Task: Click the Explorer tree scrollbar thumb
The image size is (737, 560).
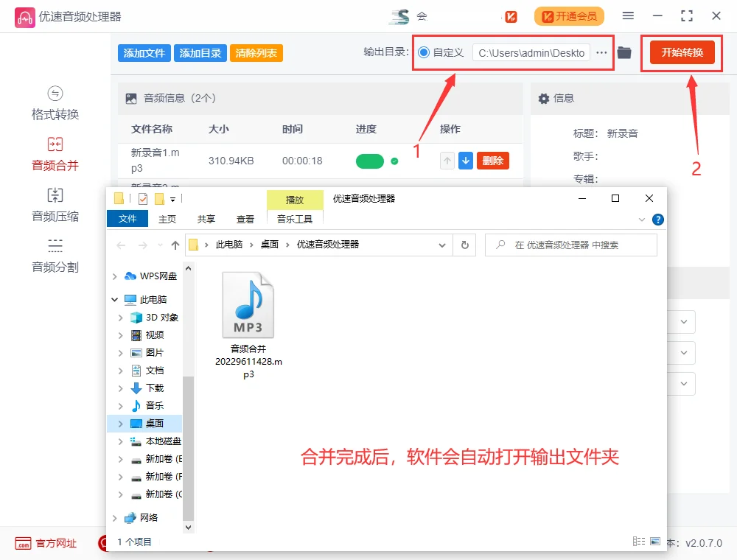Action: click(x=188, y=448)
